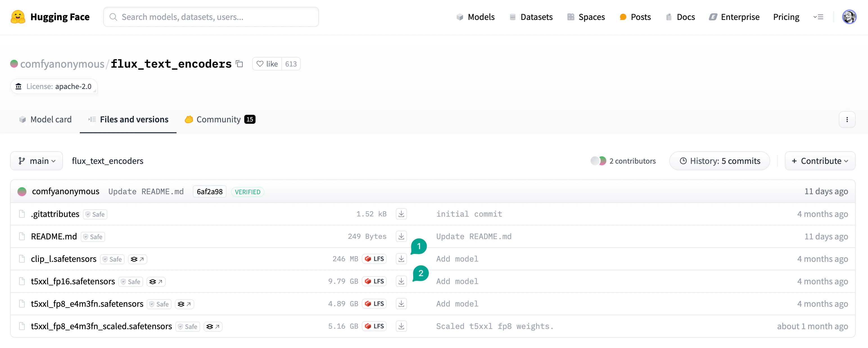Like the flux_text_encoders repository
Image resolution: width=868 pixels, height=348 pixels.
click(x=267, y=64)
